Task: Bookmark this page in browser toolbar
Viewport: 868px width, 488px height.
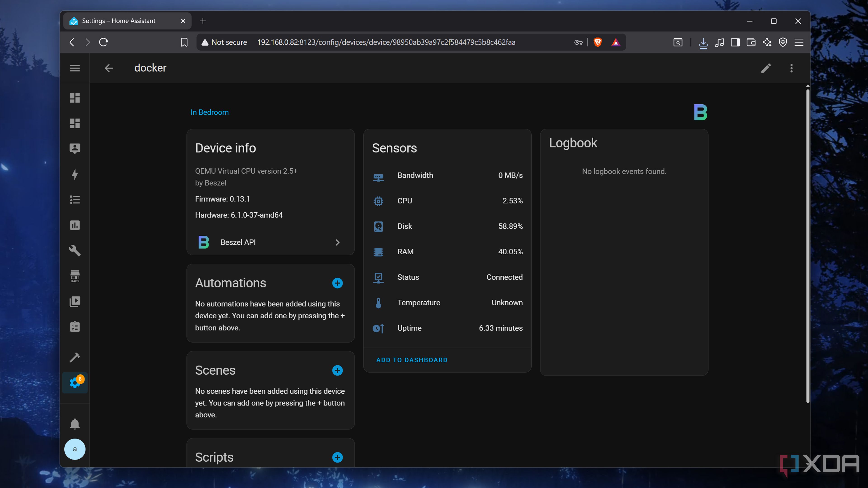Action: pyautogui.click(x=184, y=42)
